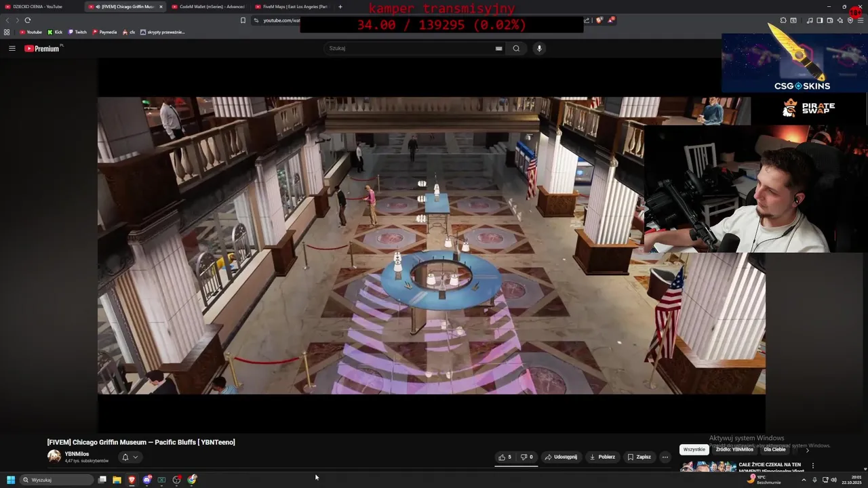Open Task View on taskbar
The width and height of the screenshot is (868, 488).
102,480
